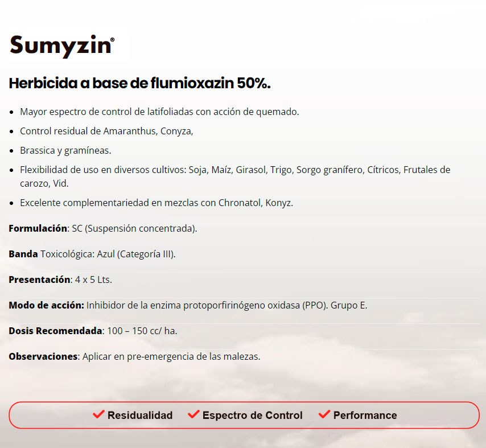486x448 pixels.
Task: Click the 'Banda' bold label
Action: click(x=23, y=254)
